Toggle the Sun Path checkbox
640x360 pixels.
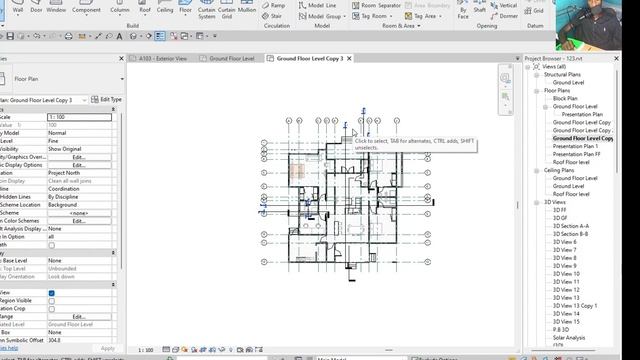[x=51, y=245]
